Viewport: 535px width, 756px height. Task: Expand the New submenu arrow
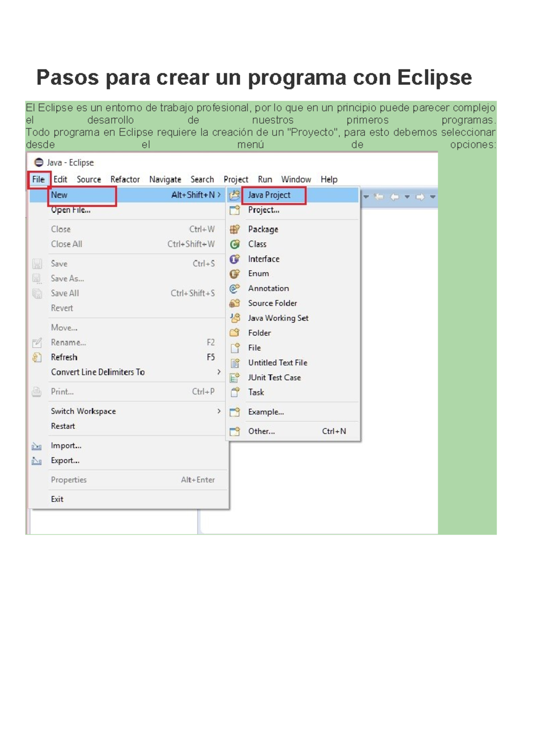coord(219,195)
